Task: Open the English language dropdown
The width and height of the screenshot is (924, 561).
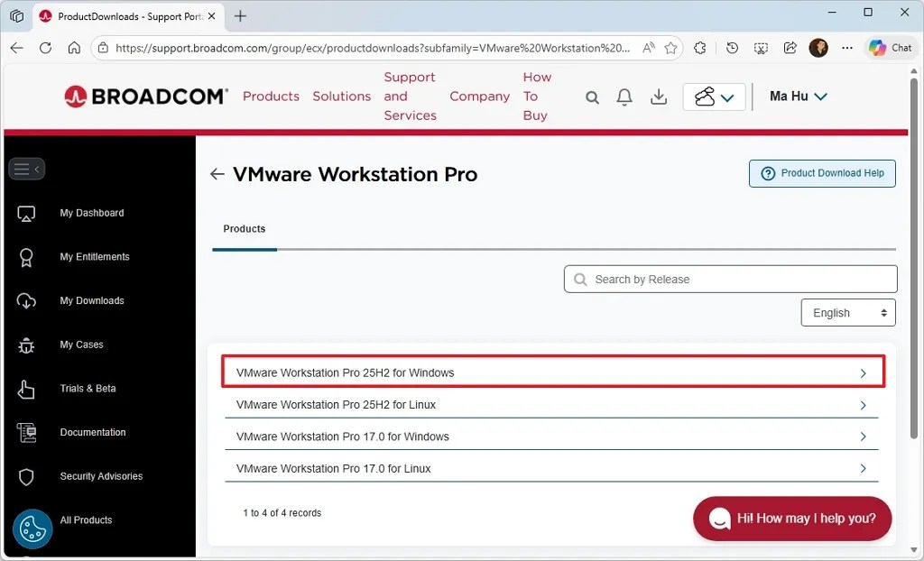Action: [x=847, y=312]
